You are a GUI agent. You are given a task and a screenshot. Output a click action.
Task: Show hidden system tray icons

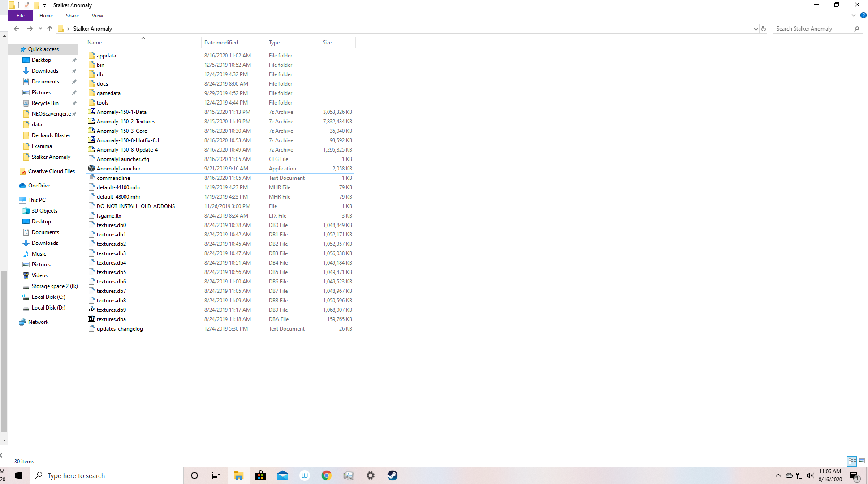point(778,475)
